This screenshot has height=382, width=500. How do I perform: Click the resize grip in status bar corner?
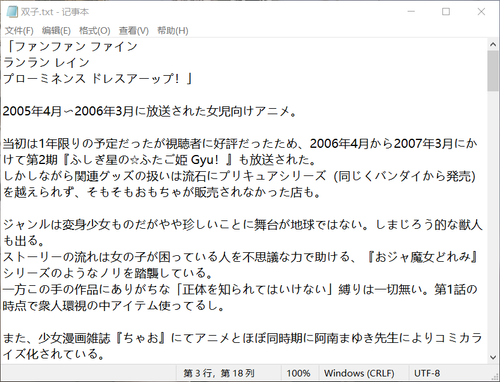click(x=495, y=377)
